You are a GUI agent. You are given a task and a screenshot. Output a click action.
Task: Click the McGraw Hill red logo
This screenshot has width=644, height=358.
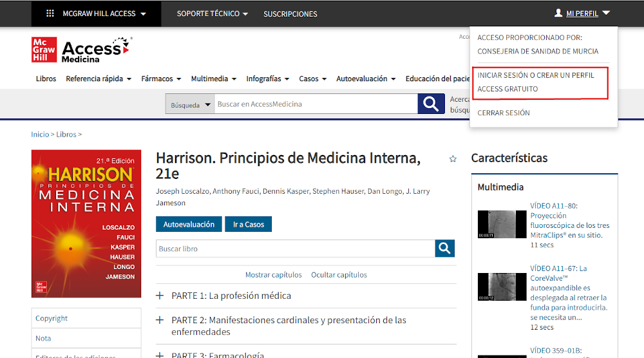[x=44, y=50]
